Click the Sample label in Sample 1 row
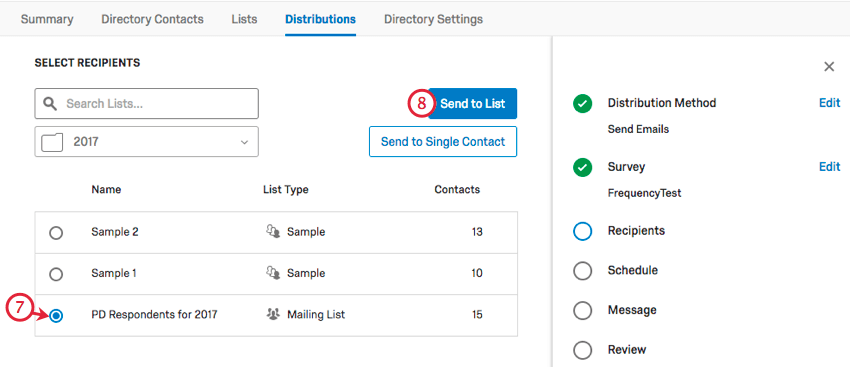Screen dimensions: 850x367 pos(306,273)
